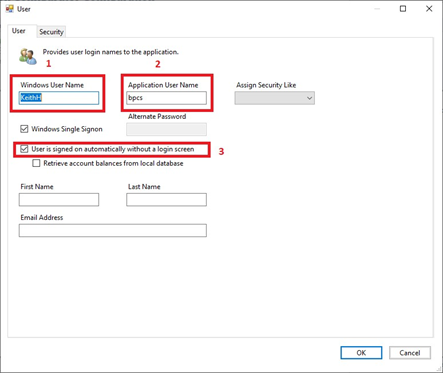Click the Cancel button
This screenshot has height=373, width=443.
tap(410, 353)
